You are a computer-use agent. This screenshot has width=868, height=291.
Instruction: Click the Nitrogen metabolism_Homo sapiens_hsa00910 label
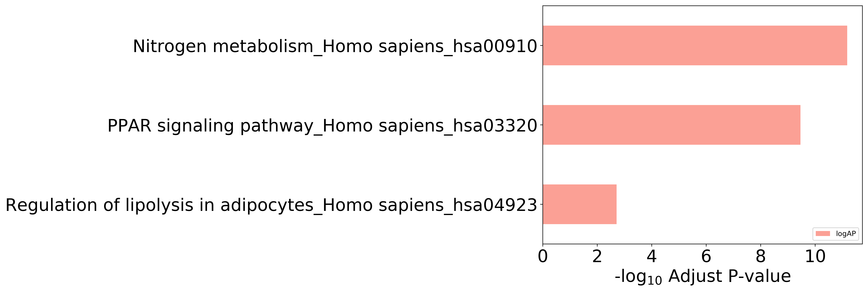click(x=335, y=47)
